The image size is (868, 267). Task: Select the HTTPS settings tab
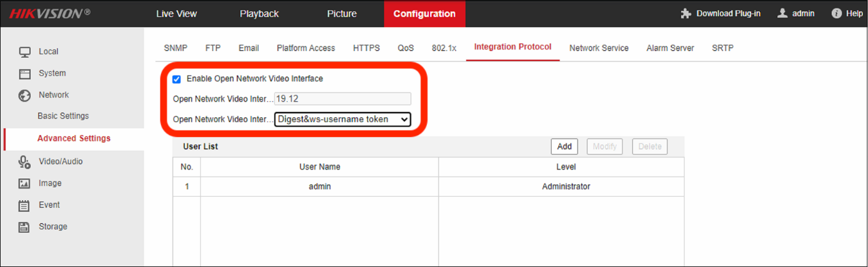(x=366, y=48)
